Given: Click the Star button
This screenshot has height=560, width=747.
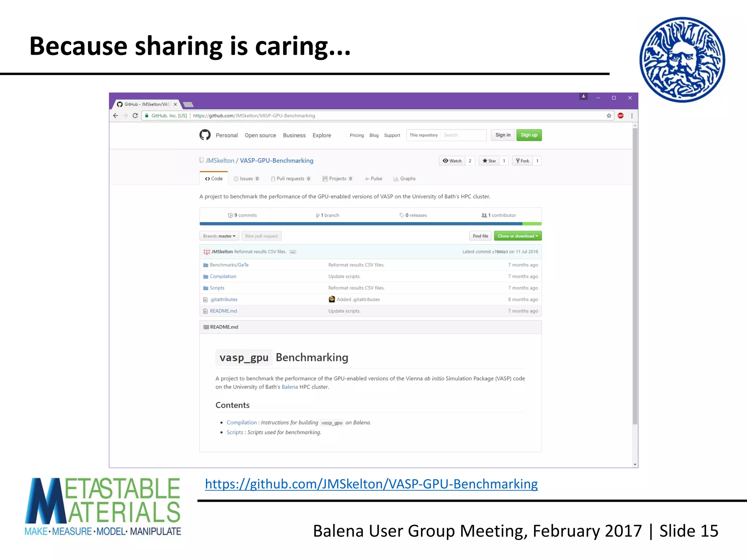Looking at the screenshot, I should 489,161.
